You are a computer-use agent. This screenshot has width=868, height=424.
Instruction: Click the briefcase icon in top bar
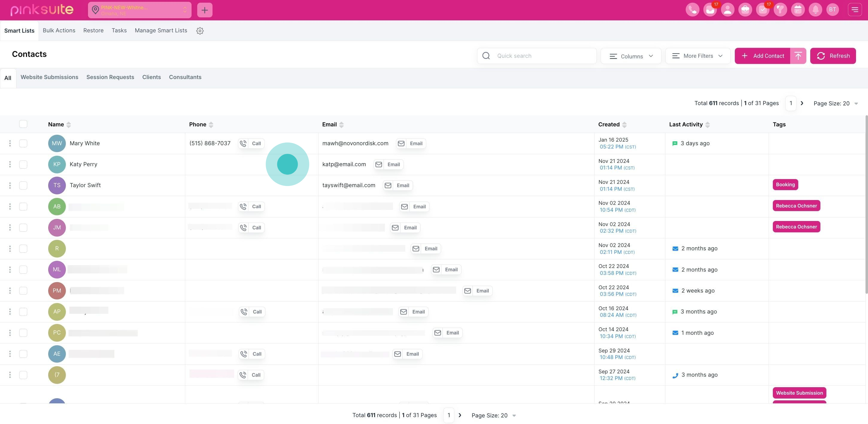(745, 10)
